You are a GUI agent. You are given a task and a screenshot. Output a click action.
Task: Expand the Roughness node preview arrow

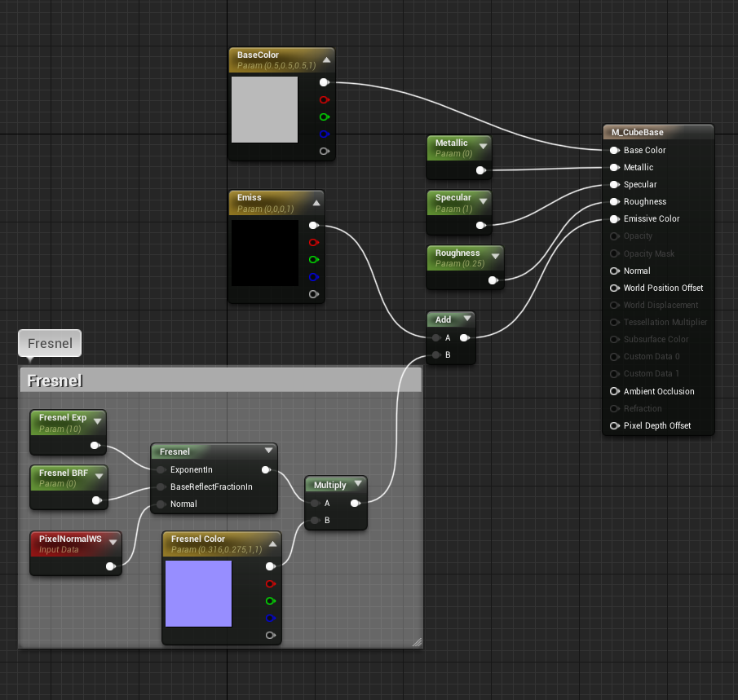tap(495, 257)
